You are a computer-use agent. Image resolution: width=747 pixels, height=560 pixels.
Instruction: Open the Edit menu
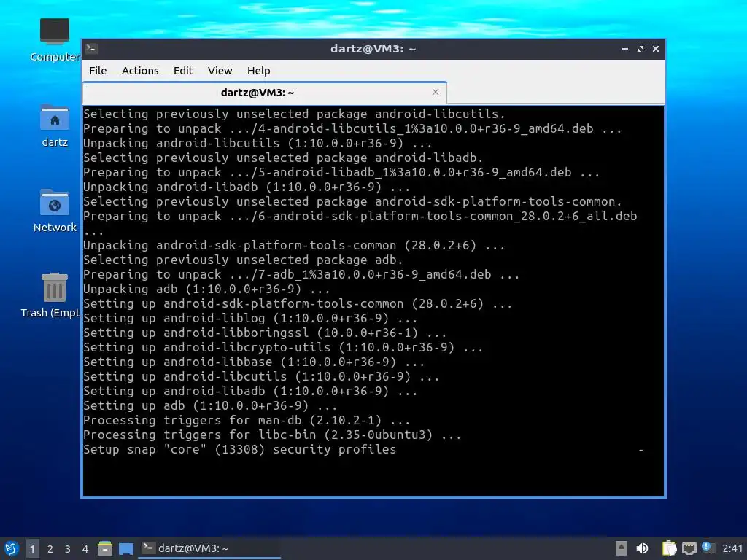(183, 71)
